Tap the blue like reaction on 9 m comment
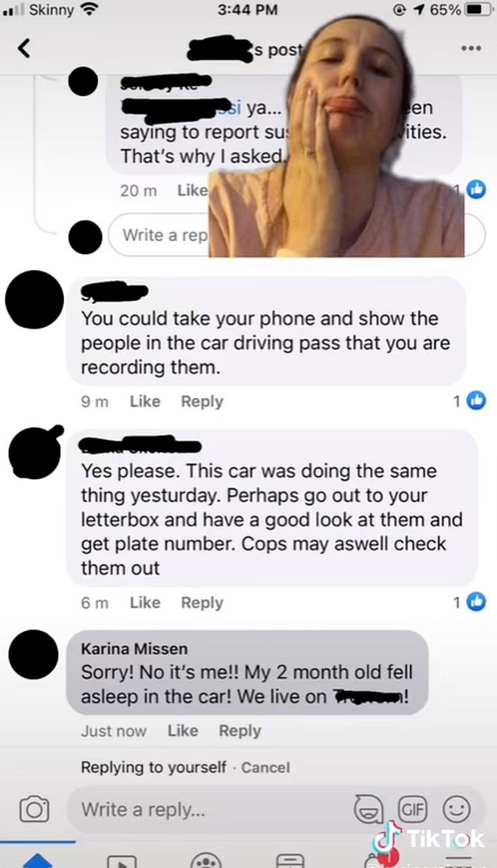Viewport: 497px width, 868px height. (476, 401)
